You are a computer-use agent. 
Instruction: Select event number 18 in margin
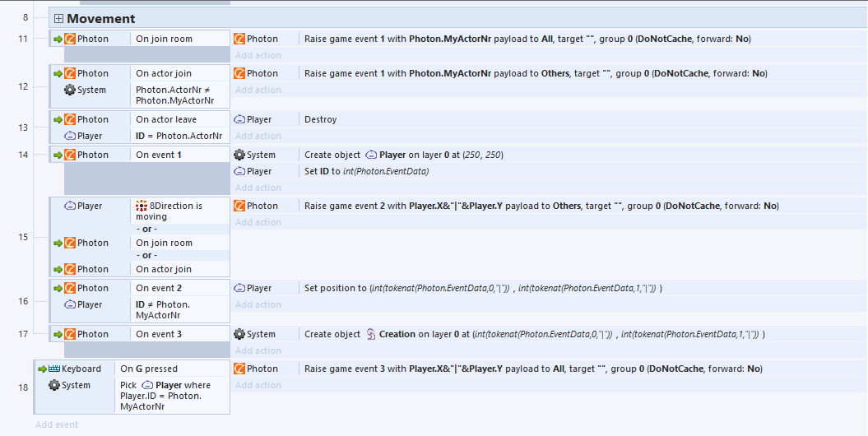tap(23, 387)
